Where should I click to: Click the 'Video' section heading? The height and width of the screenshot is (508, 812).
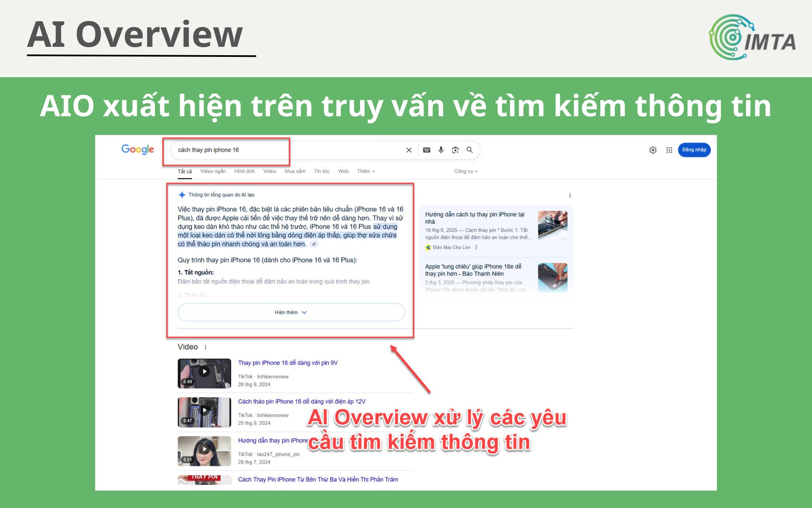click(188, 347)
